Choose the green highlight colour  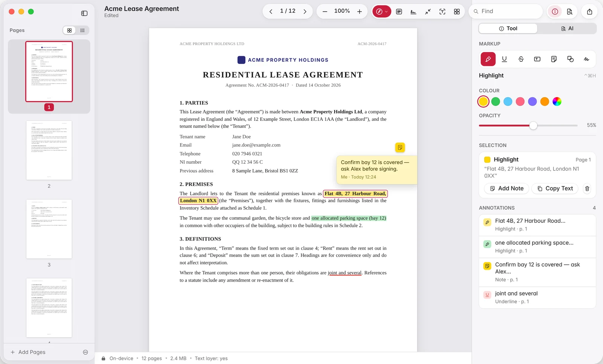(x=496, y=102)
